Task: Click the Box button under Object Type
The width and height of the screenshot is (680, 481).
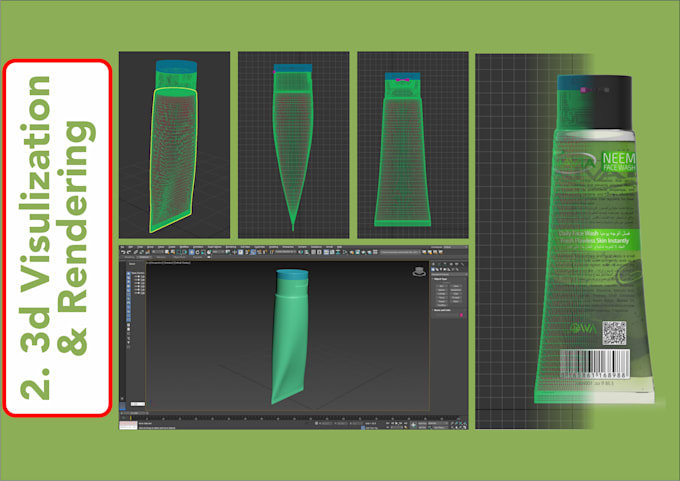Action: point(441,286)
